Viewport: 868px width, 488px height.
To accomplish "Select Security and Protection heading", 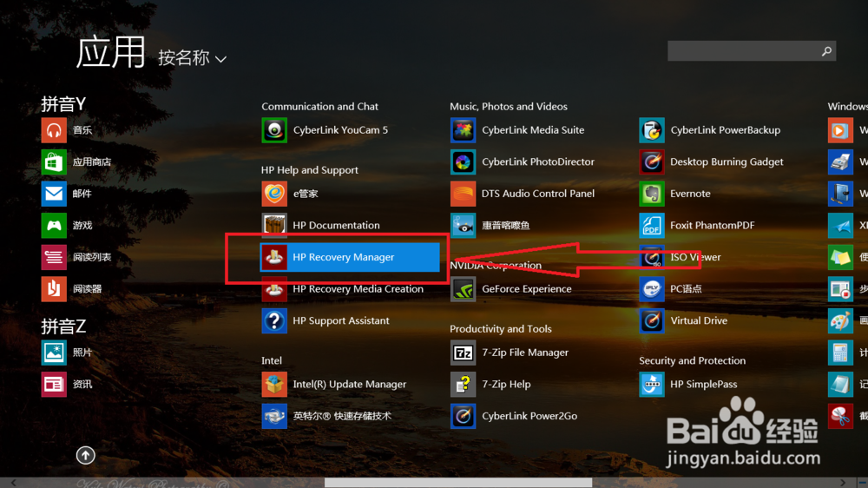I will (692, 360).
